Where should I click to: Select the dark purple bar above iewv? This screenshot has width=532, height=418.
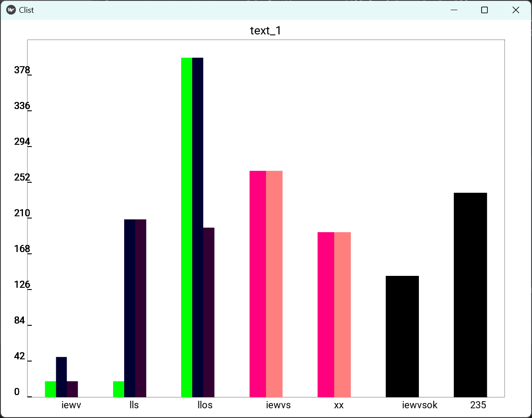[x=72, y=389]
